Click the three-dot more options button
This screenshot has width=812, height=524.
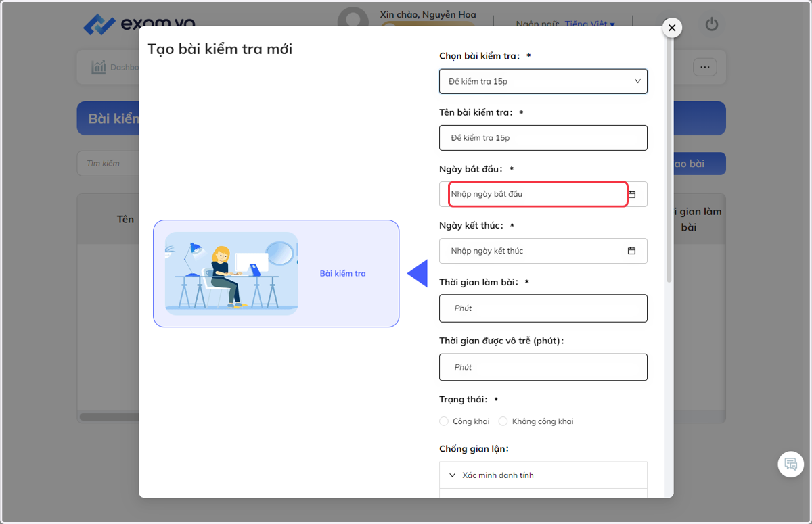704,67
